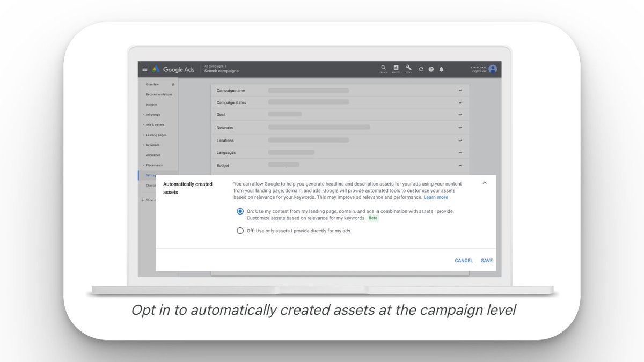Click the Beta badge label
The height and width of the screenshot is (362, 644).
point(373,218)
